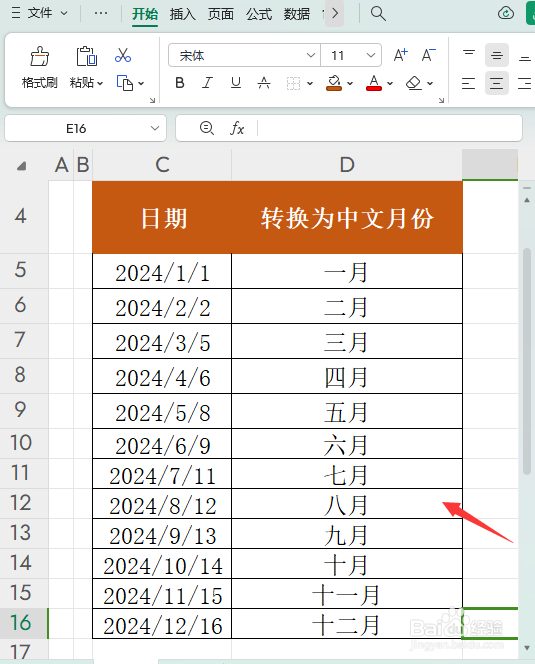Viewport: 535px width, 664px height.
Task: Toggle Bold formatting
Action: coord(180,83)
